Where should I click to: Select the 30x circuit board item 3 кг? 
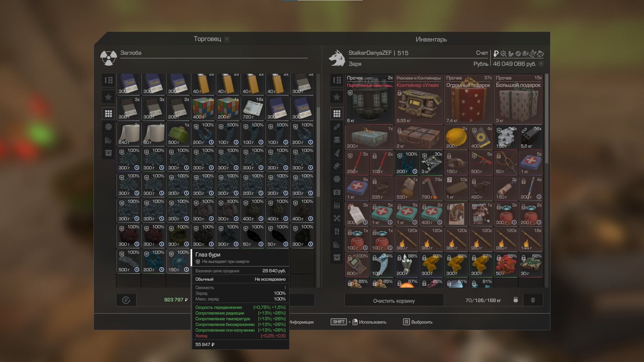click(431, 163)
